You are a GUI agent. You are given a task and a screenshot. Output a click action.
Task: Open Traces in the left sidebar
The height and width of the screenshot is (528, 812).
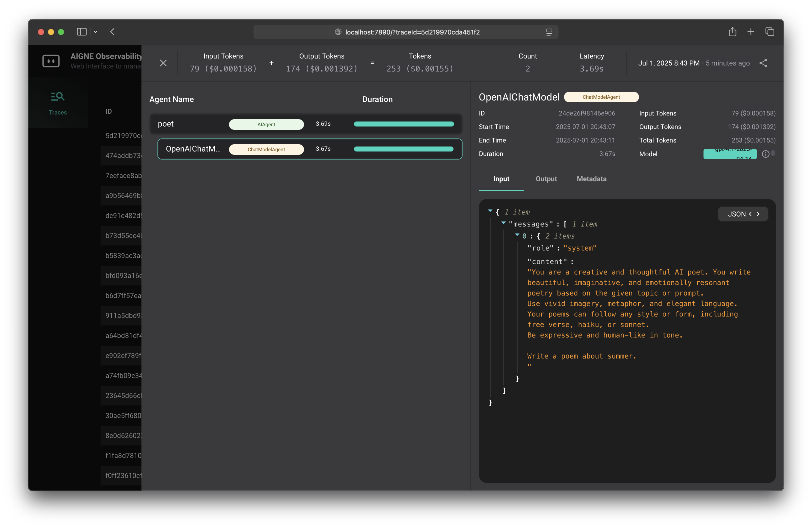coord(58,103)
